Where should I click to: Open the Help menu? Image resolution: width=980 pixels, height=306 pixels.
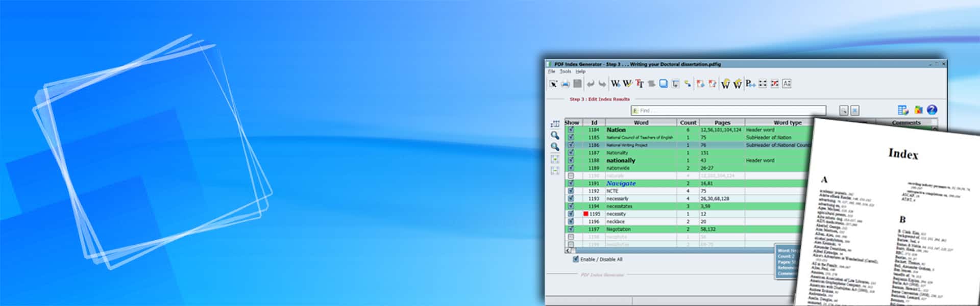[580, 72]
